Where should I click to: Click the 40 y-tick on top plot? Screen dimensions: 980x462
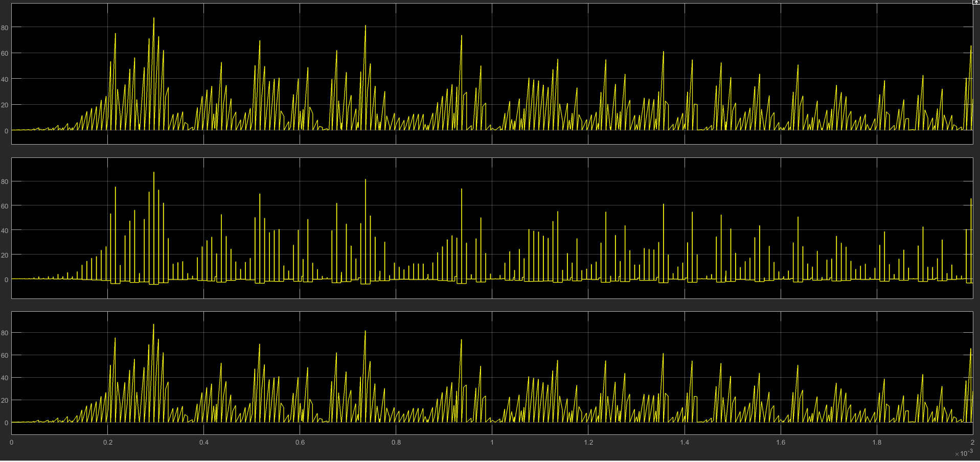point(5,79)
